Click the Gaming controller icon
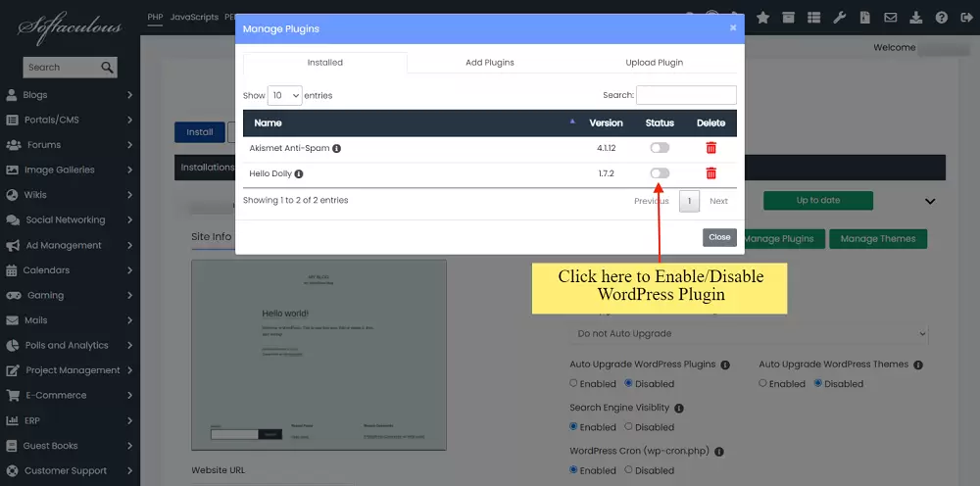The width and height of the screenshot is (980, 486). 13,296
